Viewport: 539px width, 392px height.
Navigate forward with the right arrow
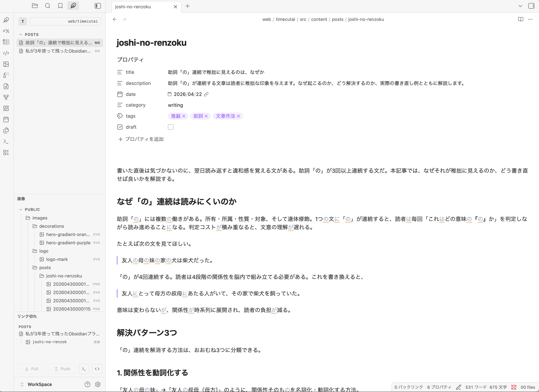pyautogui.click(x=125, y=19)
